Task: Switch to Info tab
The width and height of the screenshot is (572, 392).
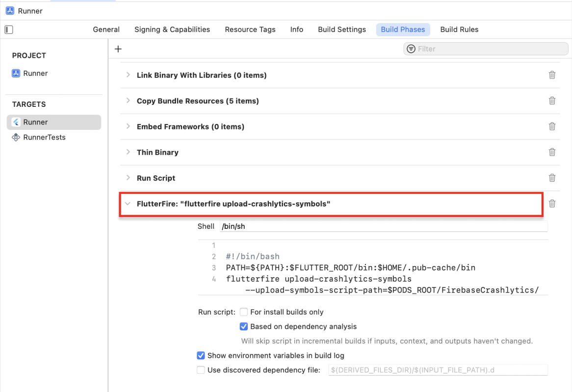Action: (x=297, y=29)
